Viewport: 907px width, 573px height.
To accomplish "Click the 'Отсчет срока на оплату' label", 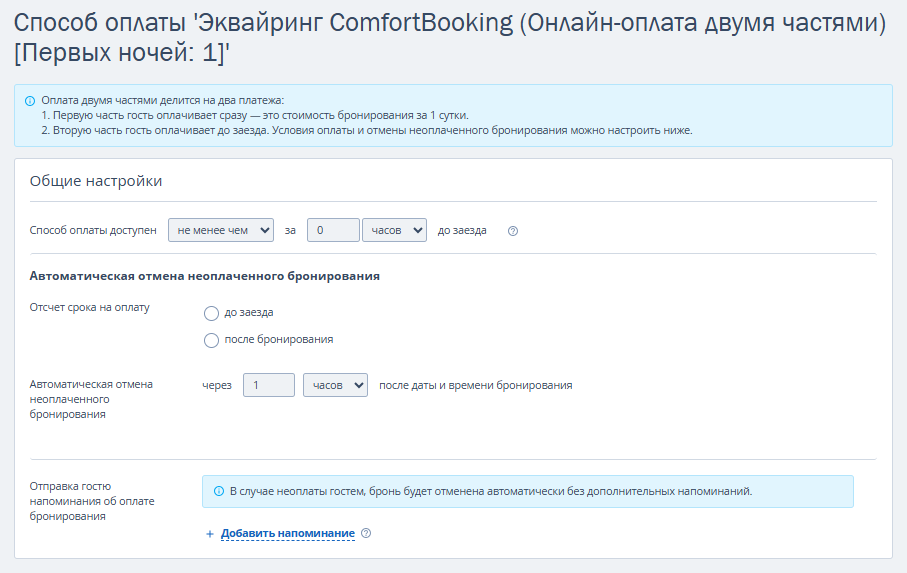I will (x=90, y=308).
